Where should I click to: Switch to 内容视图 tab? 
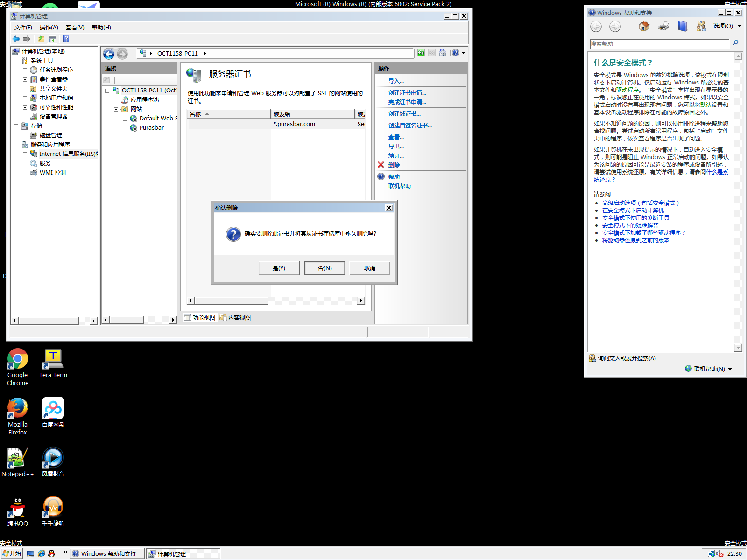(236, 318)
